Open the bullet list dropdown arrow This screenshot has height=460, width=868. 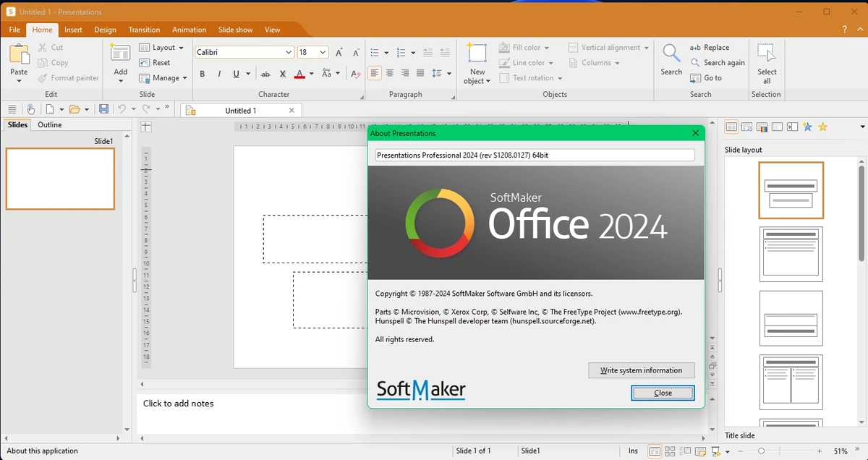point(386,53)
